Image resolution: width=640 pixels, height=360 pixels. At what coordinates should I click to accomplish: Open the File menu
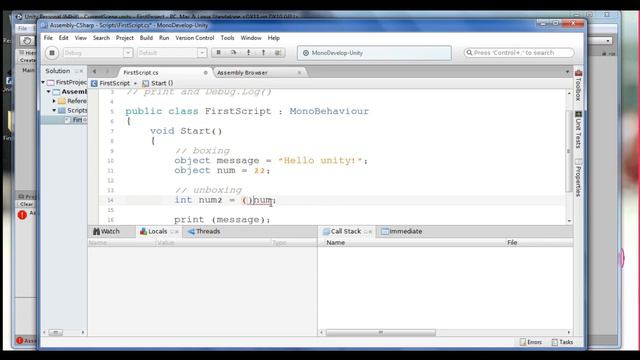(48, 38)
